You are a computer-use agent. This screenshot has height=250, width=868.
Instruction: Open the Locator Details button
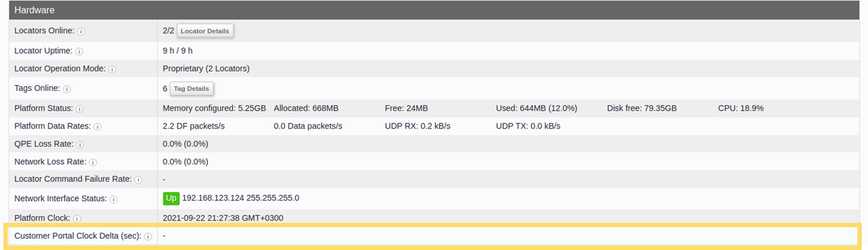(x=205, y=31)
